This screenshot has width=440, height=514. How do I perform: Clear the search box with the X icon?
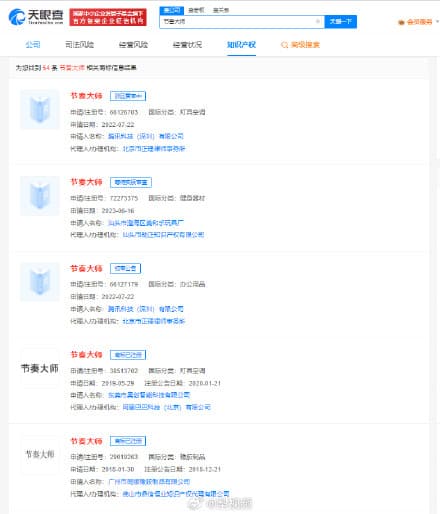tap(318, 22)
